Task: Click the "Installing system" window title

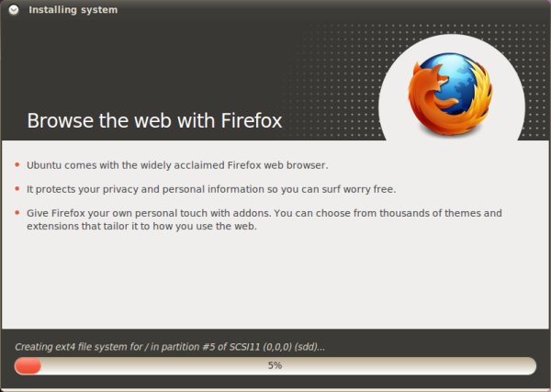Action: 73,10
